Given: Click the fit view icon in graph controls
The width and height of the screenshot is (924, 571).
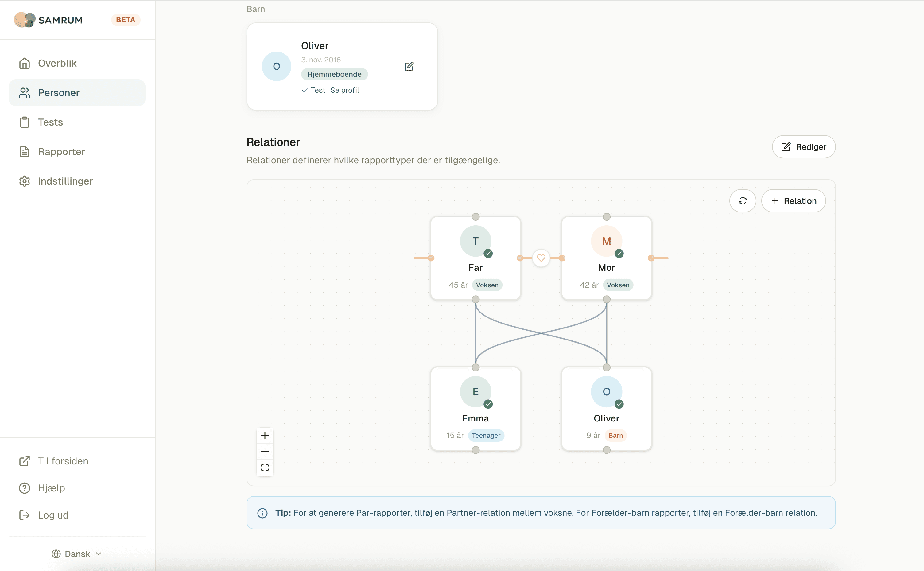Looking at the screenshot, I should coord(265,468).
